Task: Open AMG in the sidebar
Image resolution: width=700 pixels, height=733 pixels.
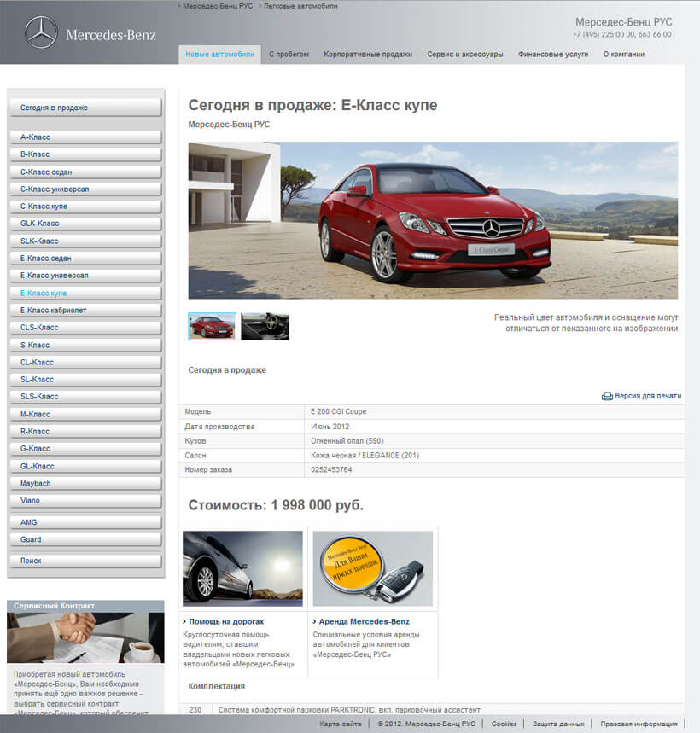Action: pyautogui.click(x=85, y=522)
